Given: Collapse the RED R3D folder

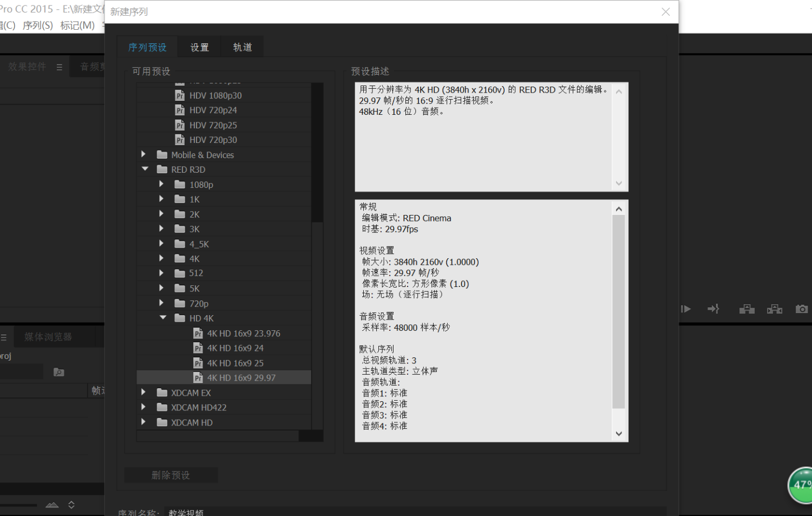Looking at the screenshot, I should 145,169.
